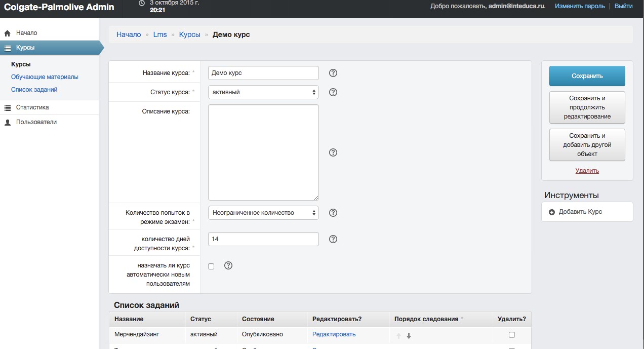Image resolution: width=644 pixels, height=349 pixels.
Task: Open exam attempts count dropdown
Action: point(263,213)
